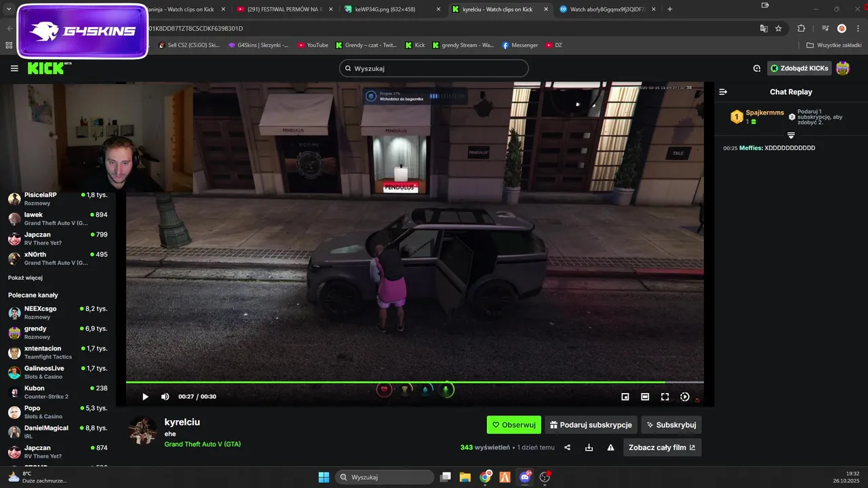The height and width of the screenshot is (488, 868).
Task: Subscribe using the Subskrybuj button
Action: [x=671, y=425]
